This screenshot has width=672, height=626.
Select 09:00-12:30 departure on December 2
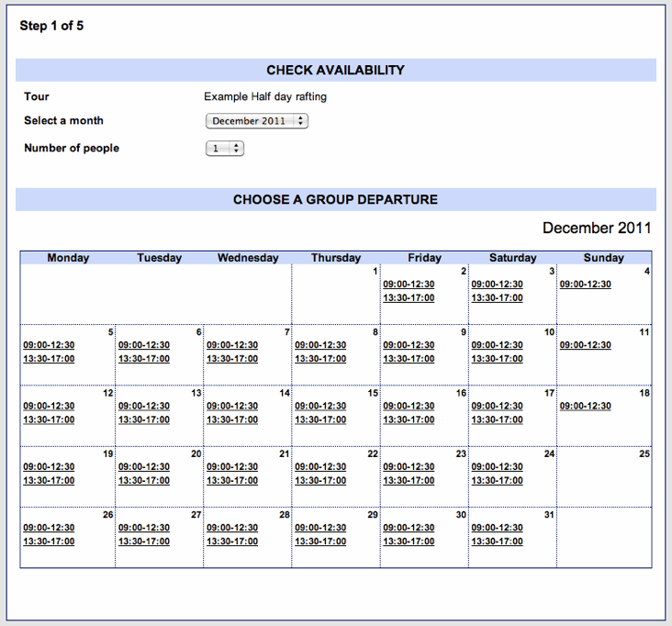tap(409, 285)
